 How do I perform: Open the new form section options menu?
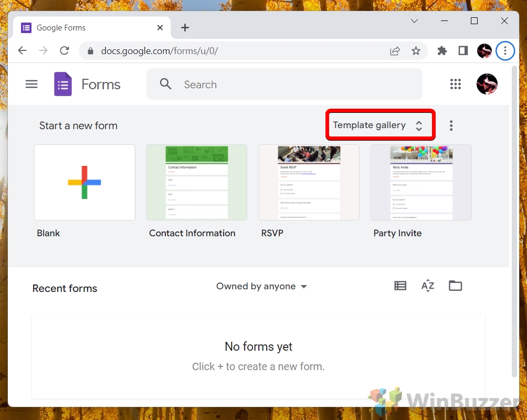click(451, 125)
